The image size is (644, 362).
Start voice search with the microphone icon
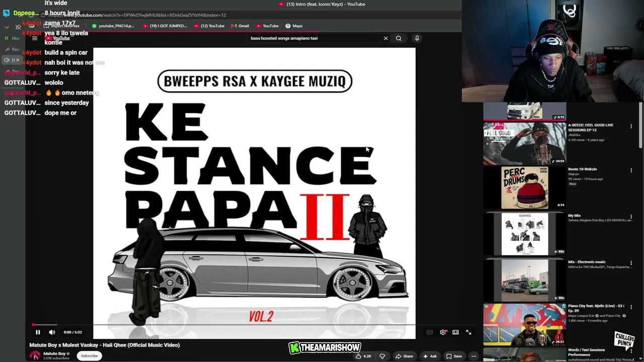(x=417, y=38)
